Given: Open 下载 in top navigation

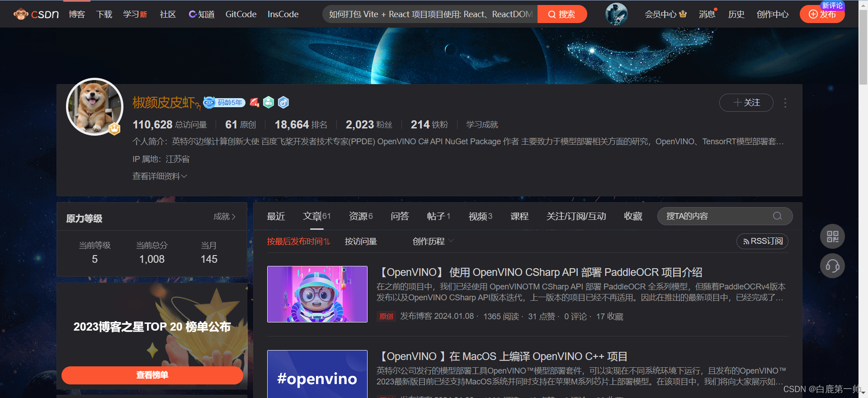Looking at the screenshot, I should [104, 14].
